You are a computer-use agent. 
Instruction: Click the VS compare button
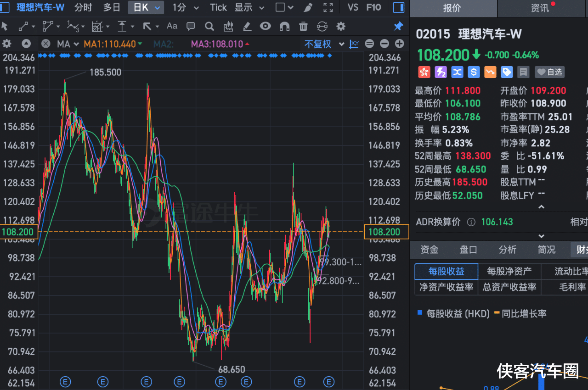click(353, 7)
